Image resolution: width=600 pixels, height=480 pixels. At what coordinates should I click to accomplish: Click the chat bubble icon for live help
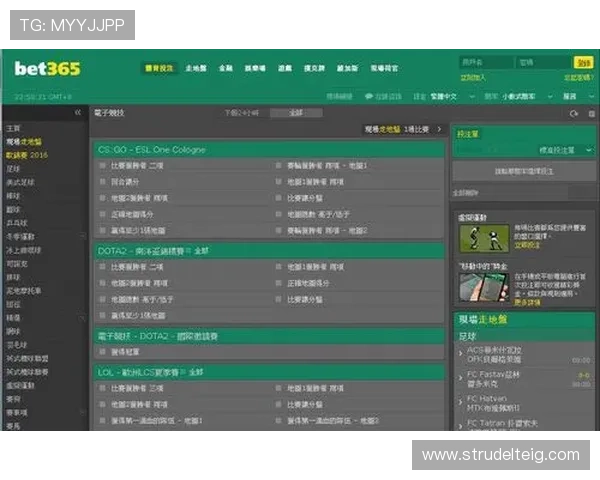[x=369, y=96]
